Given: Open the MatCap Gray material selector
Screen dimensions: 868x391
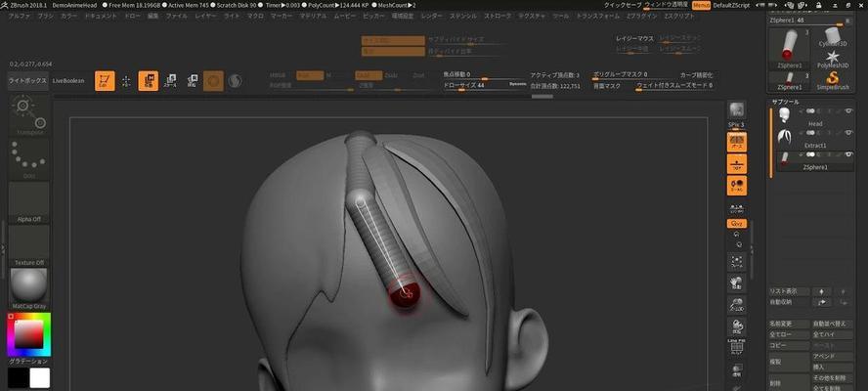Looking at the screenshot, I should [28, 288].
